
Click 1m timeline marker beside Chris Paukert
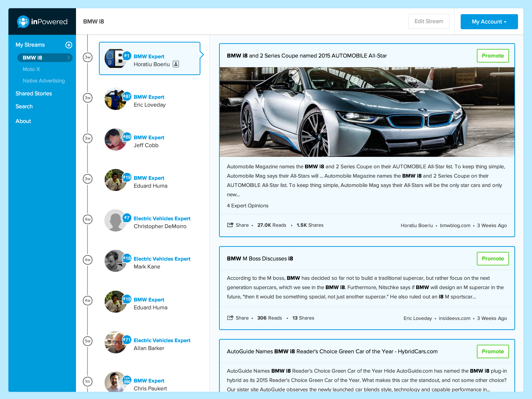[87, 381]
